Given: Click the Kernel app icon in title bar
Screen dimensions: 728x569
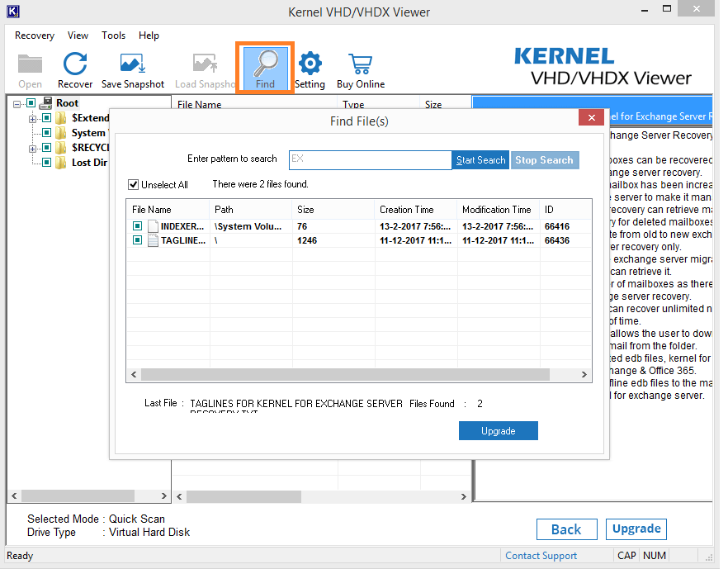Looking at the screenshot, I should 13,11.
